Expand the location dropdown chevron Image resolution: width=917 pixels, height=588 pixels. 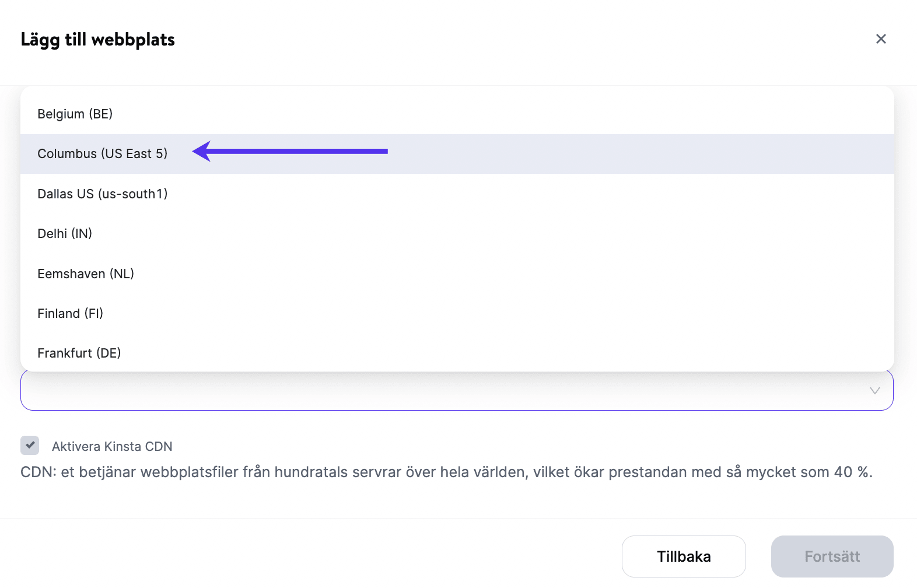click(x=874, y=391)
